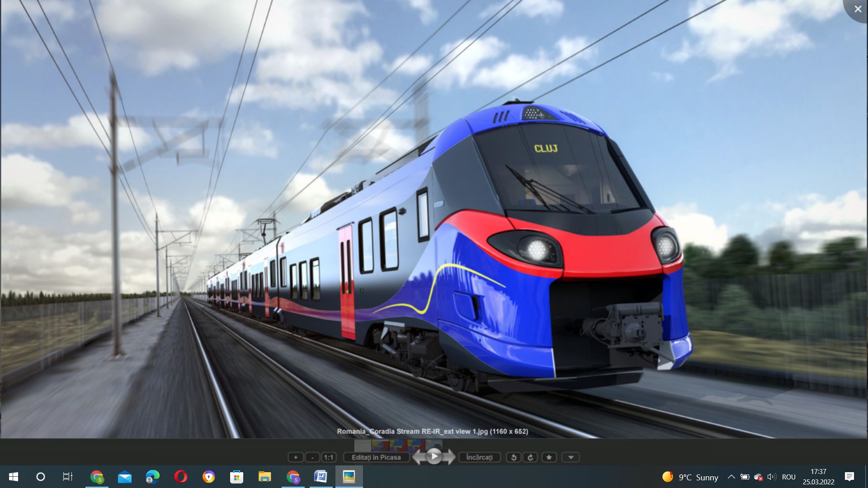This screenshot has height=488, width=868.
Task: Open Task View on the taskbar
Action: (x=68, y=477)
